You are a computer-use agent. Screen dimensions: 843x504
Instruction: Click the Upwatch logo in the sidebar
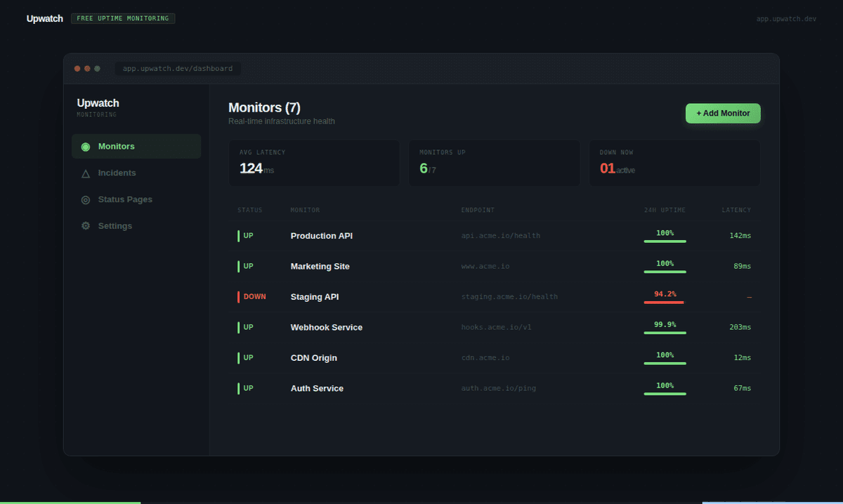(x=98, y=103)
